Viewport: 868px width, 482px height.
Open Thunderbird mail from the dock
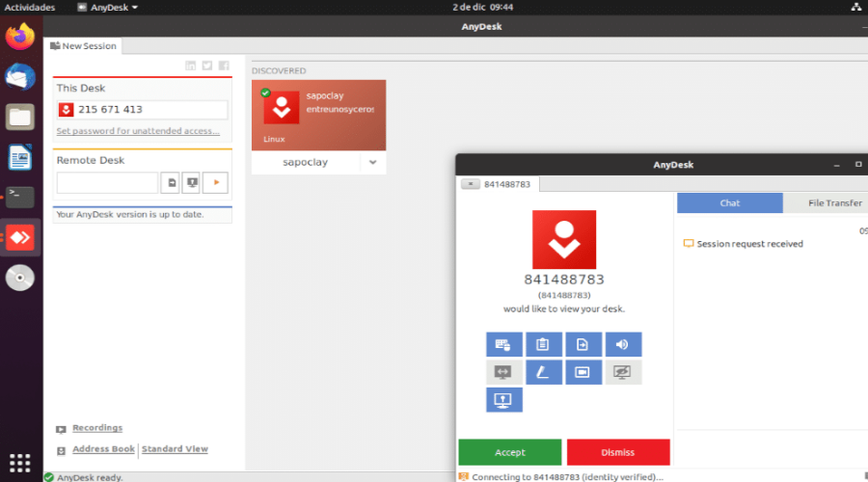tap(20, 77)
